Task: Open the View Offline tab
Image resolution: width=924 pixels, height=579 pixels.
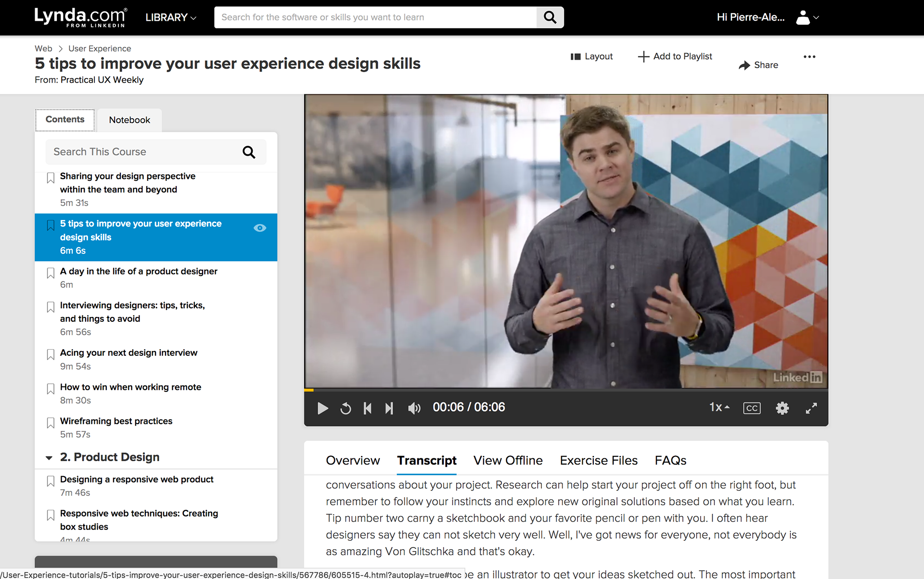Action: (508, 461)
